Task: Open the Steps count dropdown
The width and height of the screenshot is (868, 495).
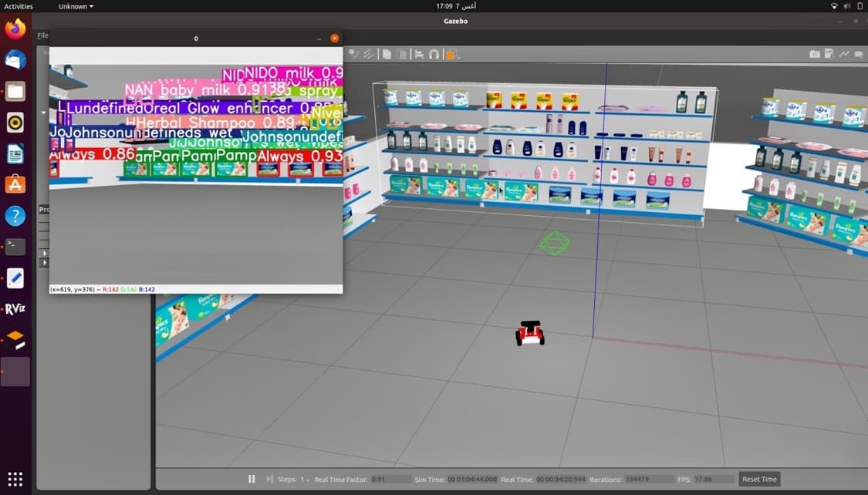Action: click(x=306, y=479)
